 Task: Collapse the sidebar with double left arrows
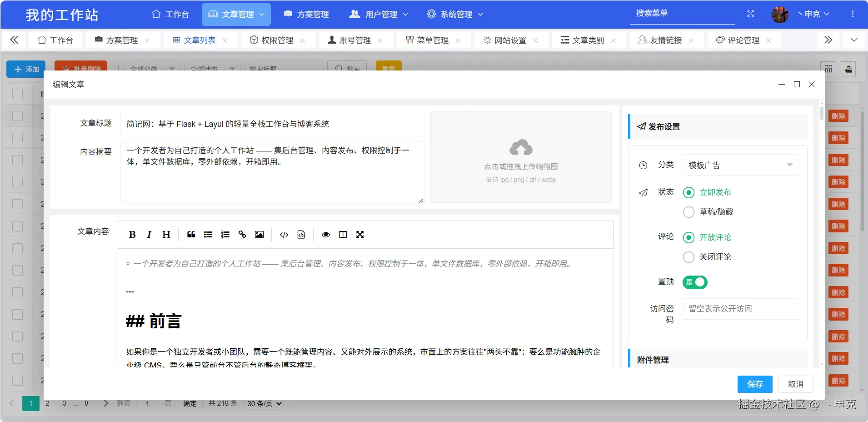[x=14, y=40]
